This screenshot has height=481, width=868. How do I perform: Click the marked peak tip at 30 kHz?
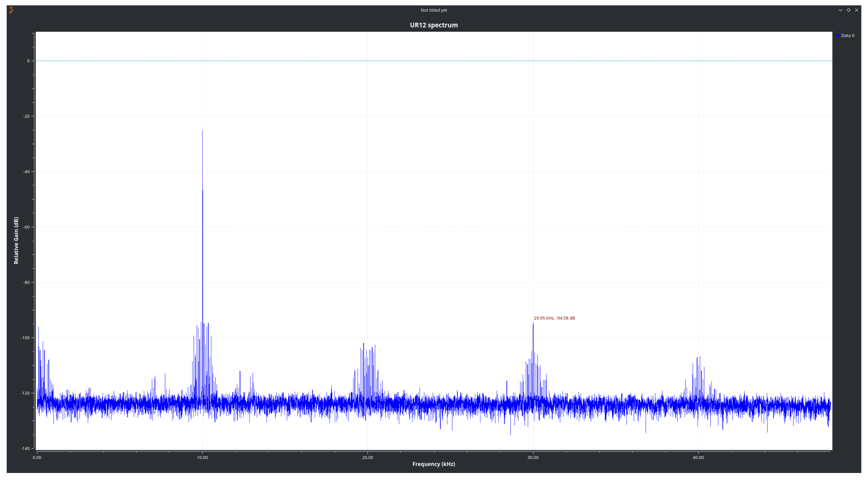pyautogui.click(x=533, y=323)
